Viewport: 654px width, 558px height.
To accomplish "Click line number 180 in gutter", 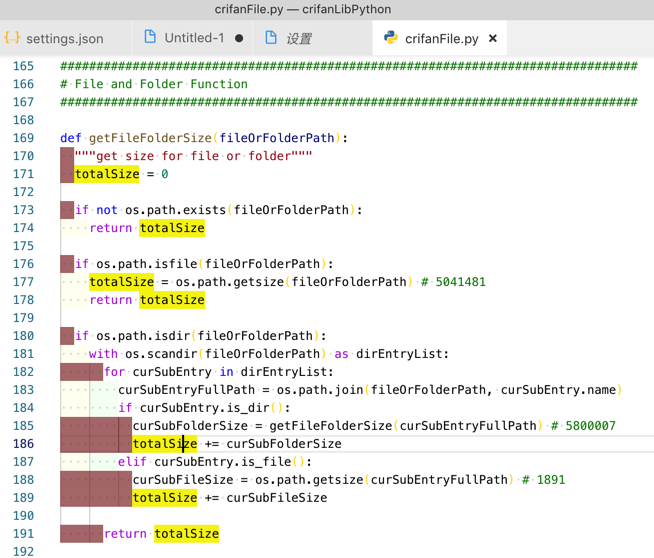I will [x=23, y=336].
